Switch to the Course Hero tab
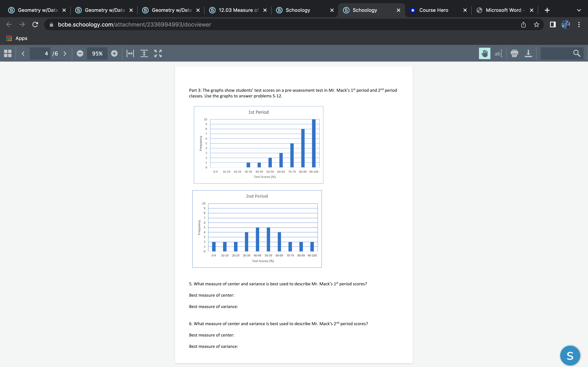Image resolution: width=588 pixels, height=367 pixels. click(x=434, y=10)
